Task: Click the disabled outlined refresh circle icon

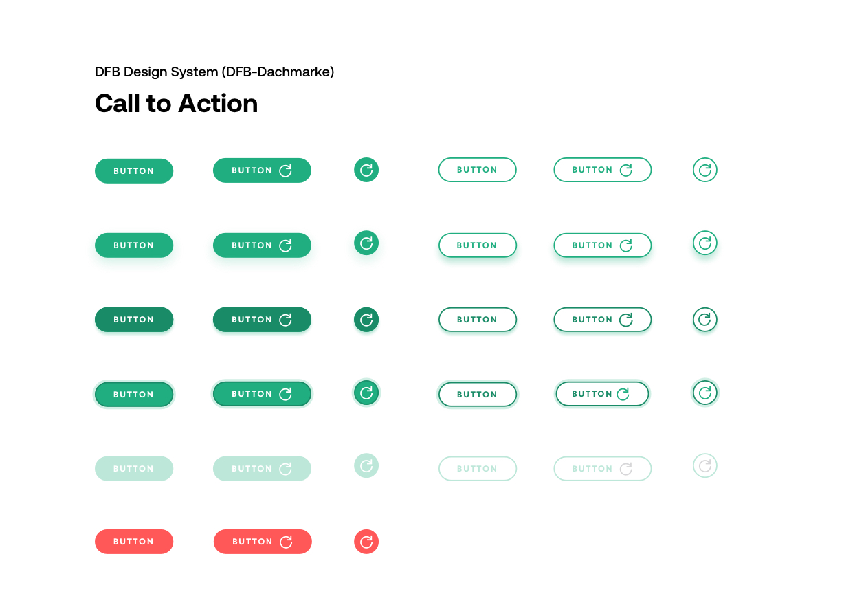Action: click(705, 465)
